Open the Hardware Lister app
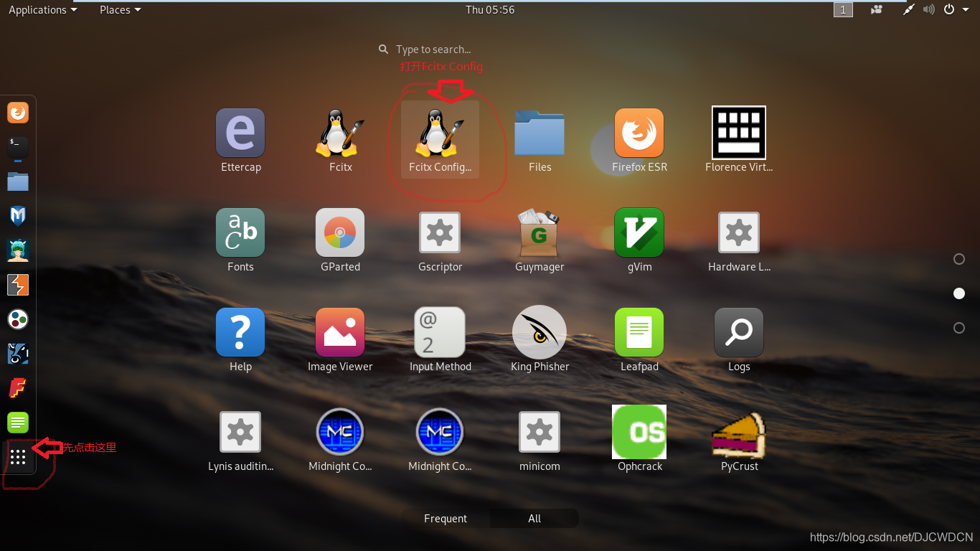 click(739, 240)
